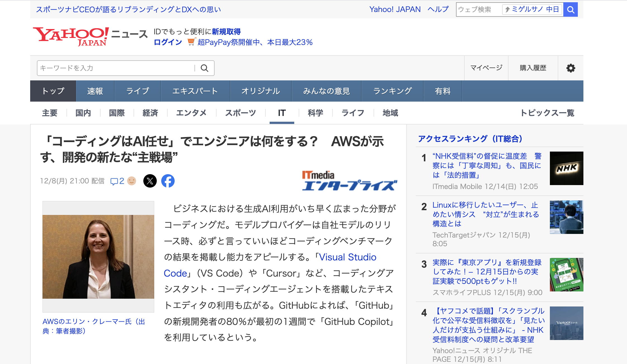Open the 科学 category tab
Image resolution: width=627 pixels, height=364 pixels.
(x=315, y=113)
